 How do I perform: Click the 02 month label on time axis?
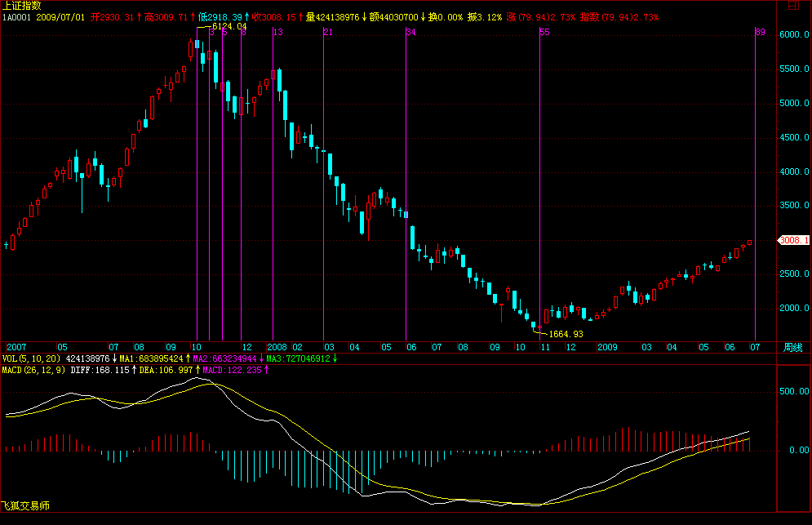pos(297,347)
